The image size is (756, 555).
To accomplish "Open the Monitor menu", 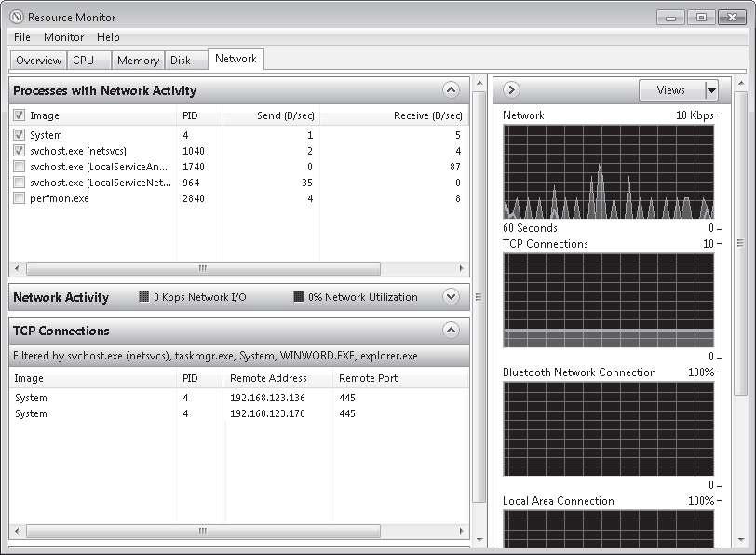I will pyautogui.click(x=63, y=37).
